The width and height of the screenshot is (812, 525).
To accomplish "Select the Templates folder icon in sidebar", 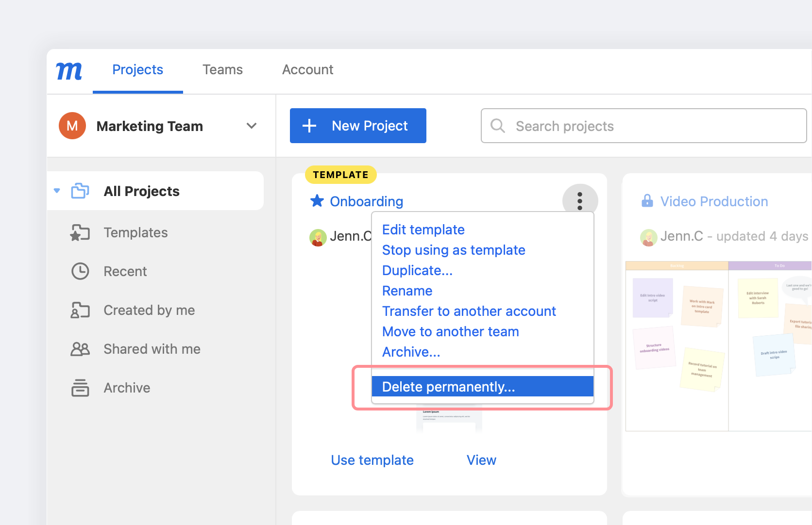I will pyautogui.click(x=80, y=233).
